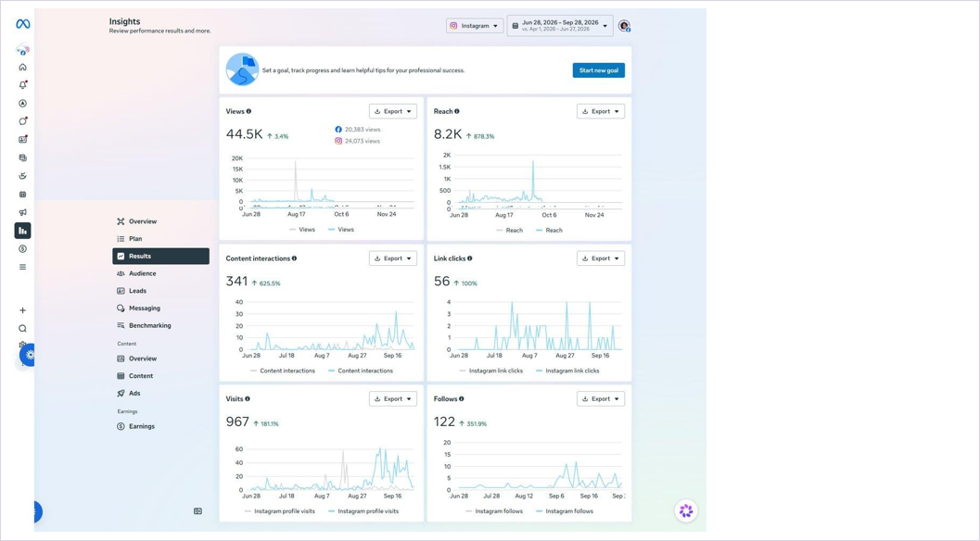The image size is (980, 541).
Task: Open the Leads menu item
Action: coord(160,291)
